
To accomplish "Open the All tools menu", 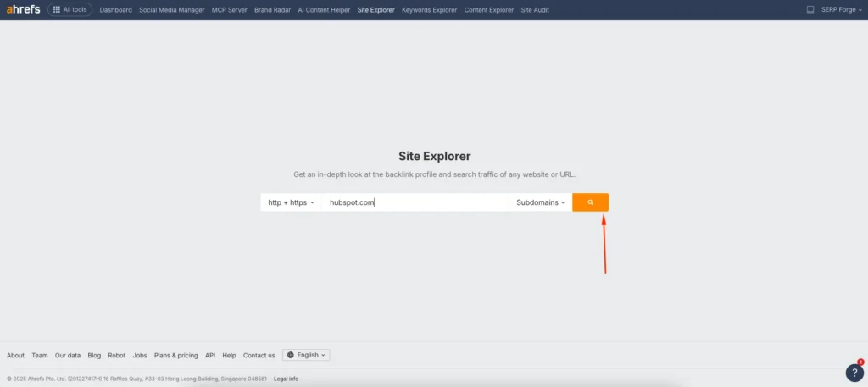I will coord(70,9).
